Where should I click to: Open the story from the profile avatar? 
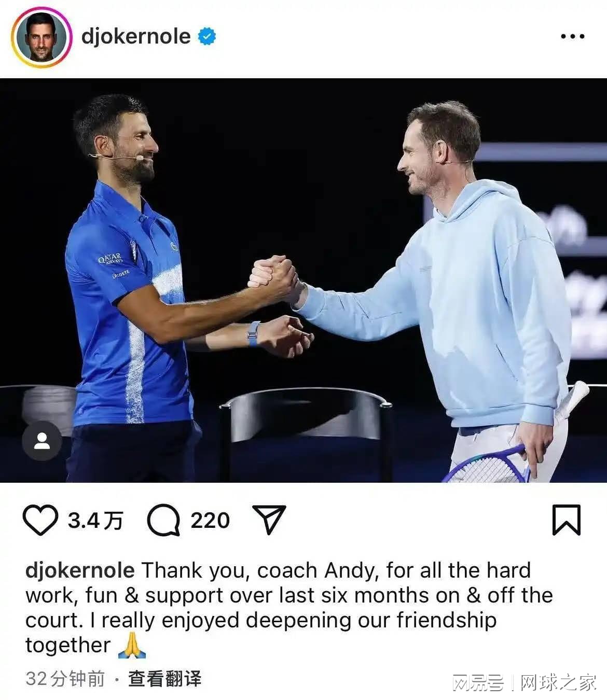click(42, 37)
